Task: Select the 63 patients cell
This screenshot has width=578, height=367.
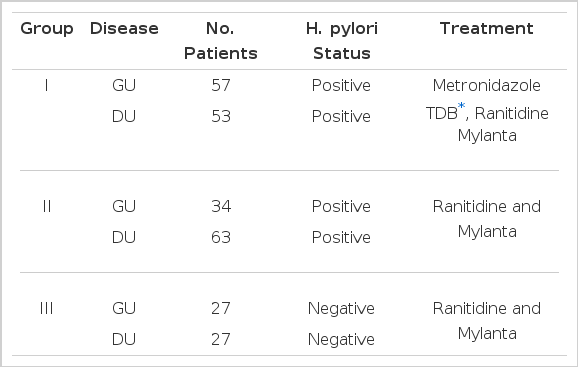Action: click(221, 237)
